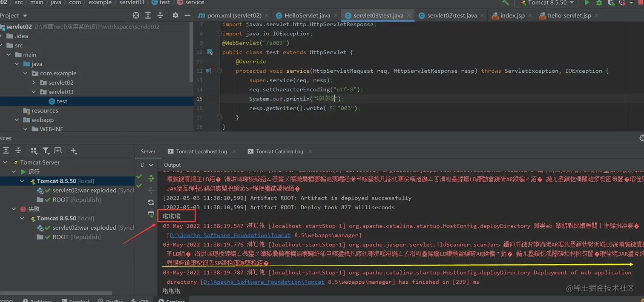Collapse the webapp folder
This screenshot has height=302, width=644.
click(x=17, y=120)
